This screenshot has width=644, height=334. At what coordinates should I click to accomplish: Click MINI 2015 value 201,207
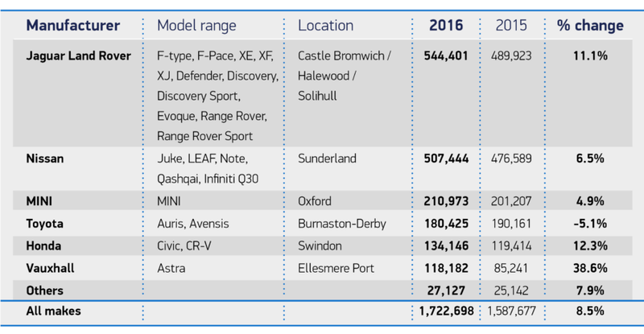tap(511, 201)
